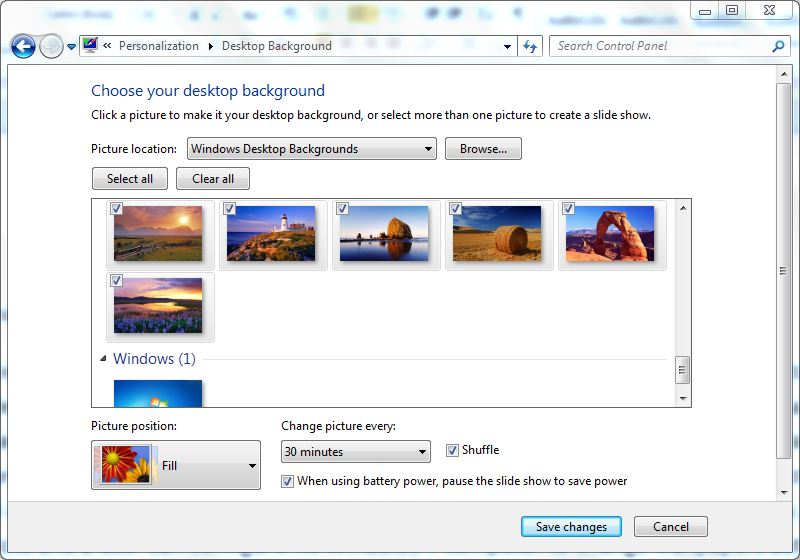Click the Back navigation arrow button
Viewport: 800px width, 560px height.
(23, 46)
